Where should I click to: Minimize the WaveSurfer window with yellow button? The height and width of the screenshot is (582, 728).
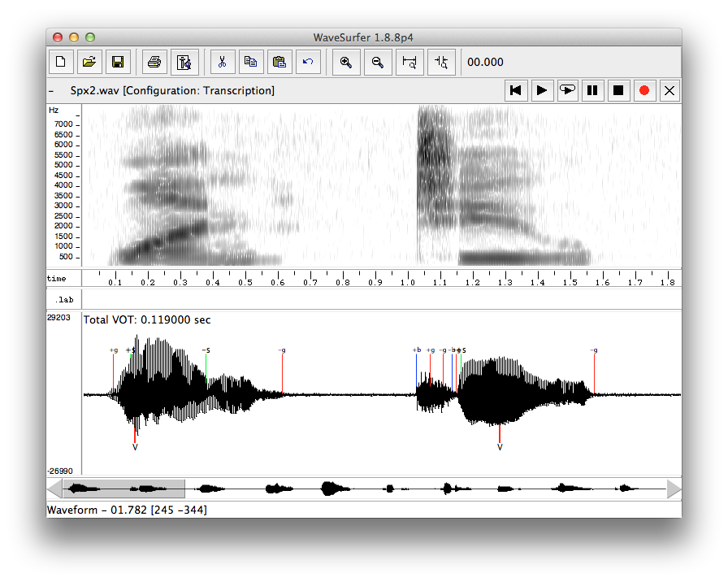(74, 37)
